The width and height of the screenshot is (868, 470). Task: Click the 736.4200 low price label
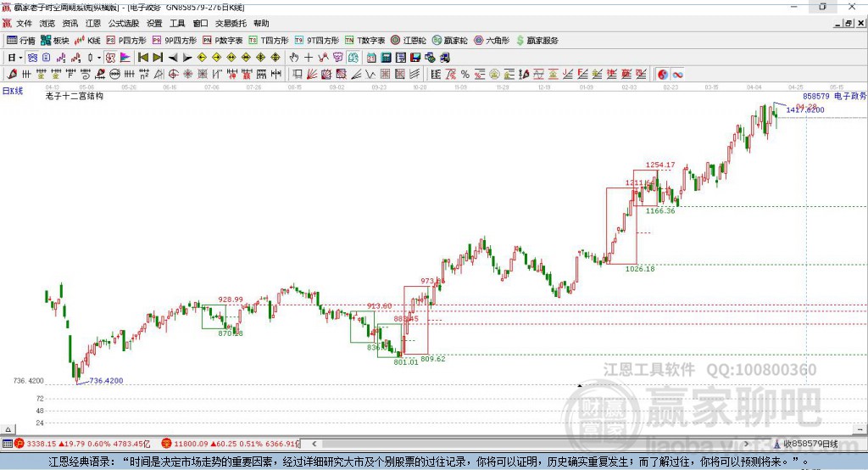pos(106,381)
